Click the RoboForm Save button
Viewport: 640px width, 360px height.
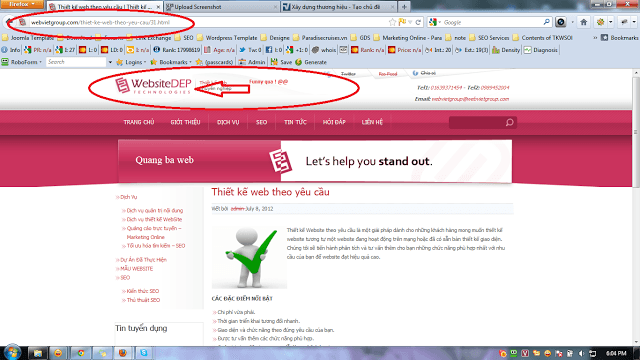[281, 62]
